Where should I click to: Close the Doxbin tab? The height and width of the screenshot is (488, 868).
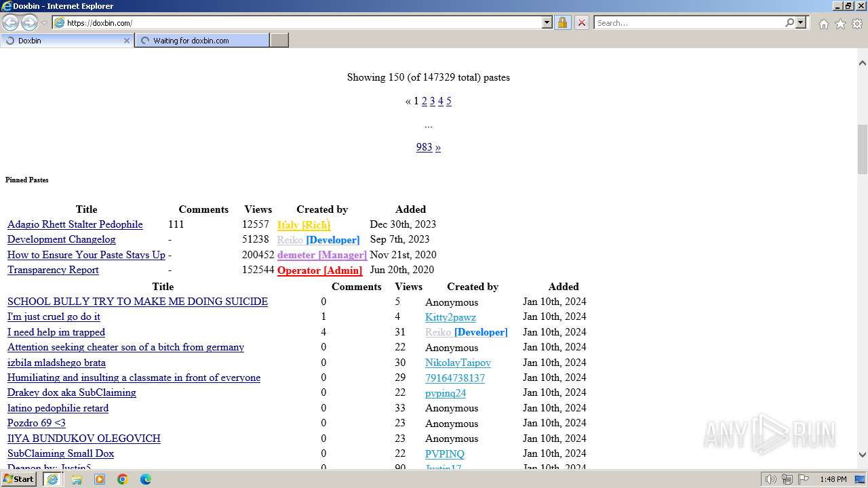126,41
